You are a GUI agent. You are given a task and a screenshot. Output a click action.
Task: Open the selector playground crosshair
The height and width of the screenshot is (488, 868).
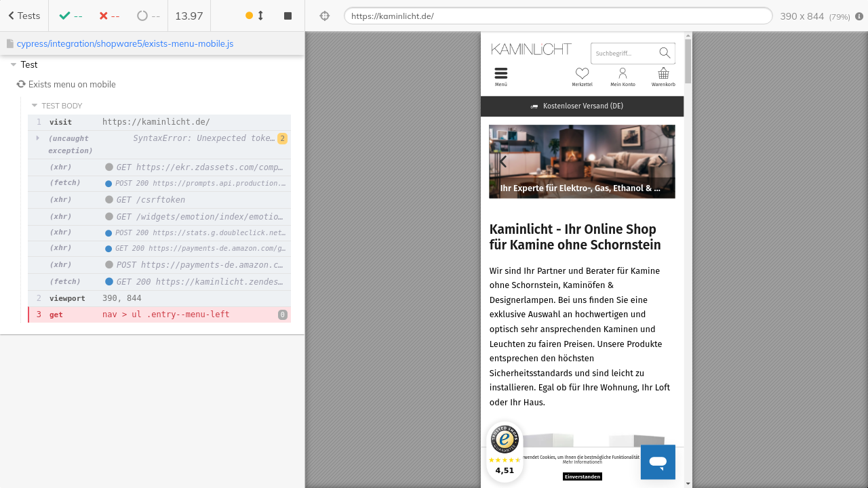[x=324, y=16]
